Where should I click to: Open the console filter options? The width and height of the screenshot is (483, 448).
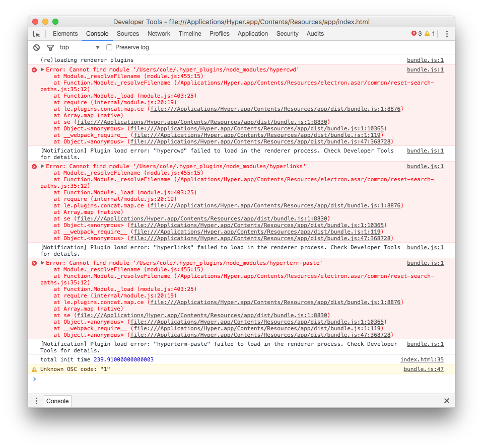click(x=50, y=47)
